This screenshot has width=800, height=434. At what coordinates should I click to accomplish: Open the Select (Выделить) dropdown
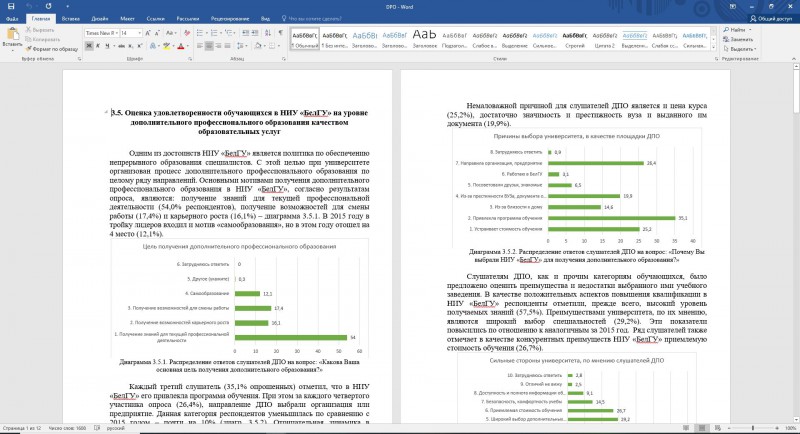coord(741,49)
